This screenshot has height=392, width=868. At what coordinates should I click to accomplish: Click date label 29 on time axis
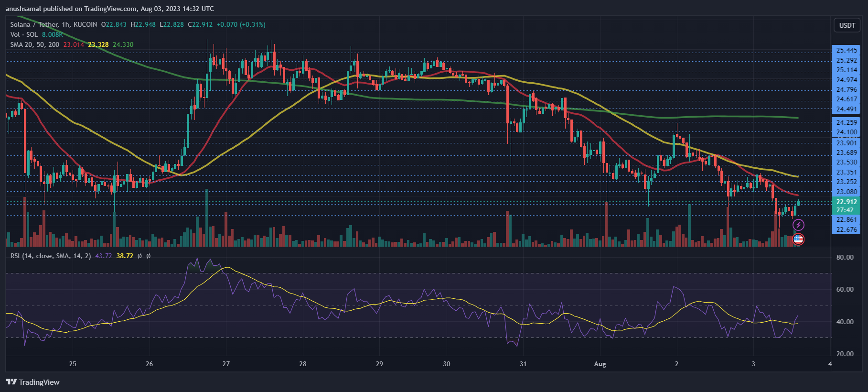tap(379, 364)
